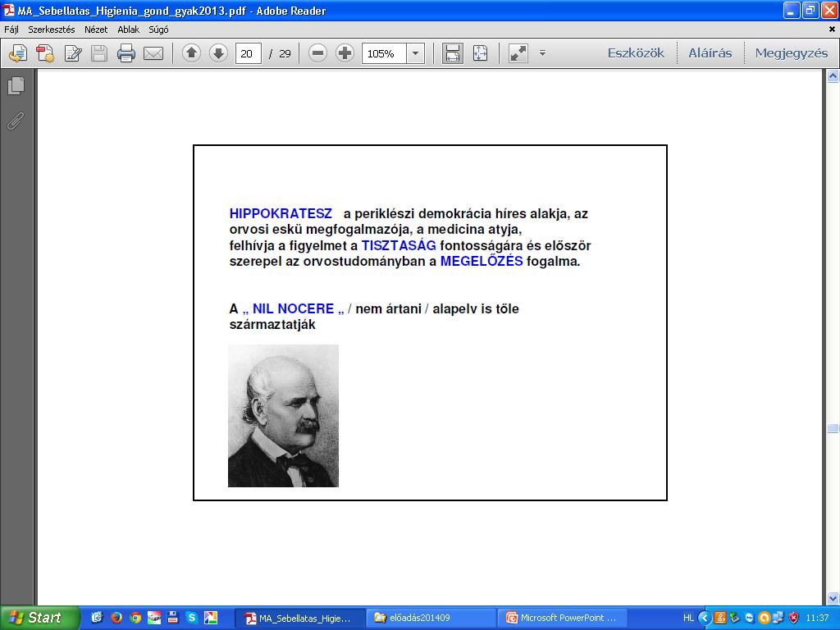Launch Firefox from the quick launch bar

(x=116, y=618)
